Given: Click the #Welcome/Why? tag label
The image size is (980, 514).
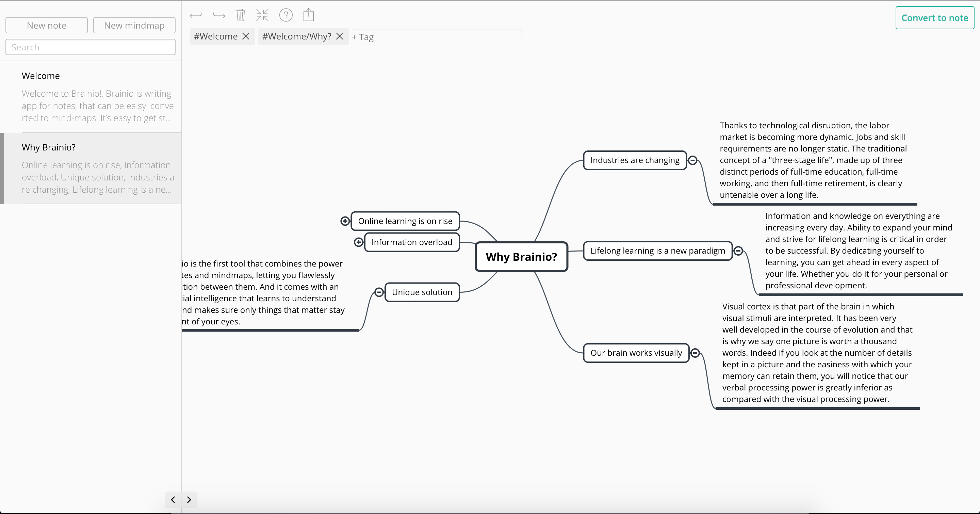Looking at the screenshot, I should [297, 36].
